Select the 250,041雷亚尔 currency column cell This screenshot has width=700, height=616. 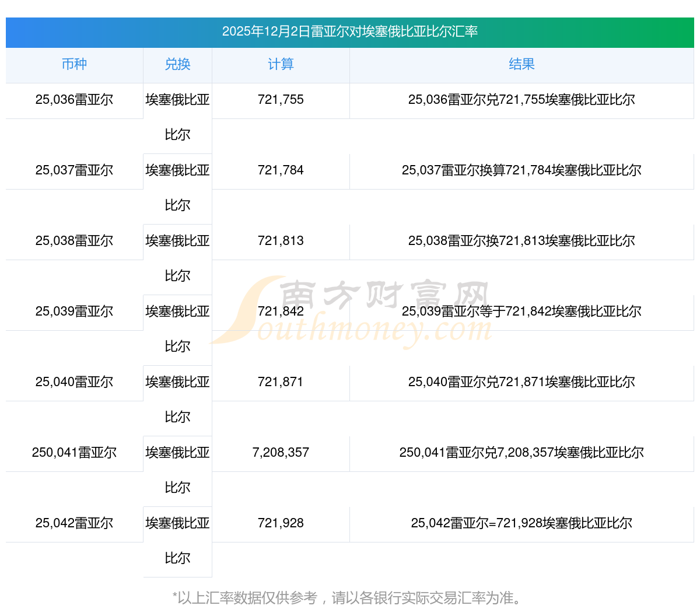pos(74,453)
